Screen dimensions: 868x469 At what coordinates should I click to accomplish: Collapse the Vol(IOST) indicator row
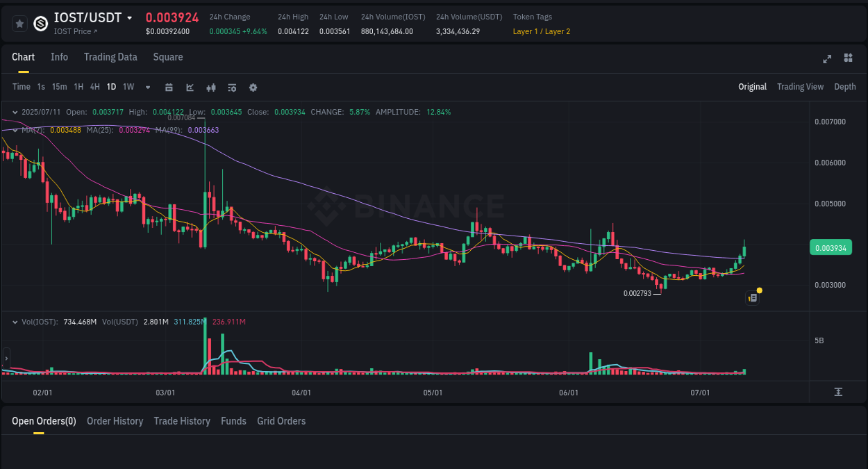click(15, 322)
